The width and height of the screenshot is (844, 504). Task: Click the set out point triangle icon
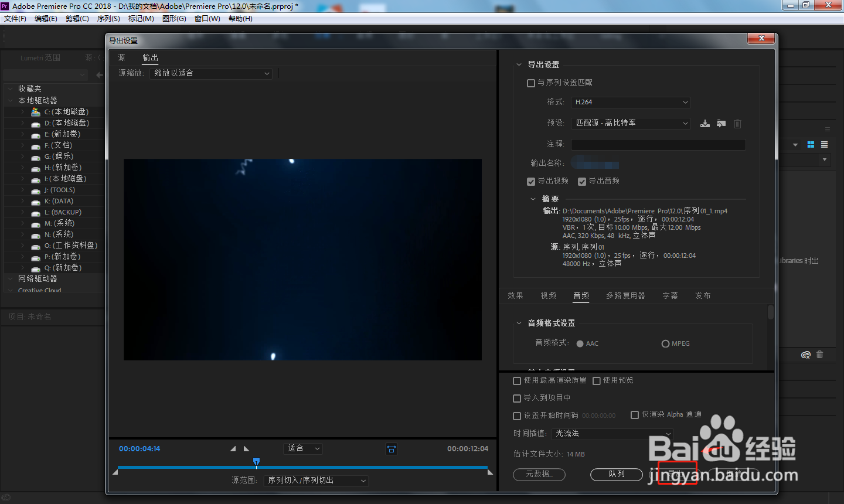point(247,449)
